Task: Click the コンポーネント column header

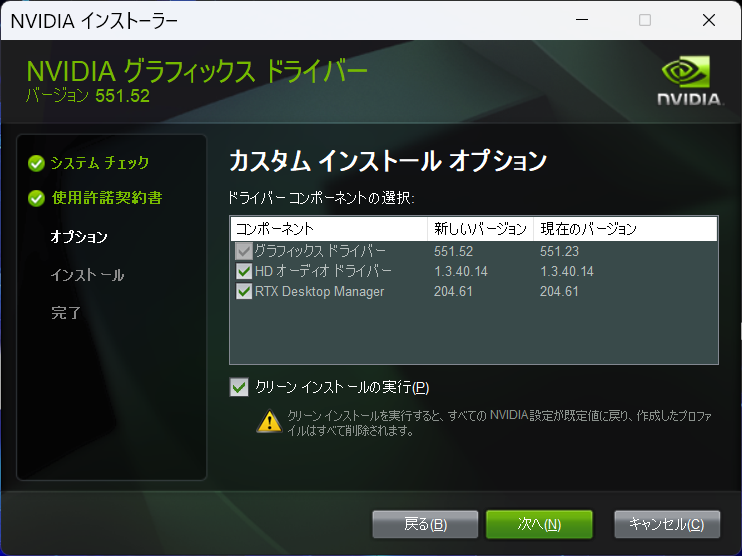Action: (329, 229)
